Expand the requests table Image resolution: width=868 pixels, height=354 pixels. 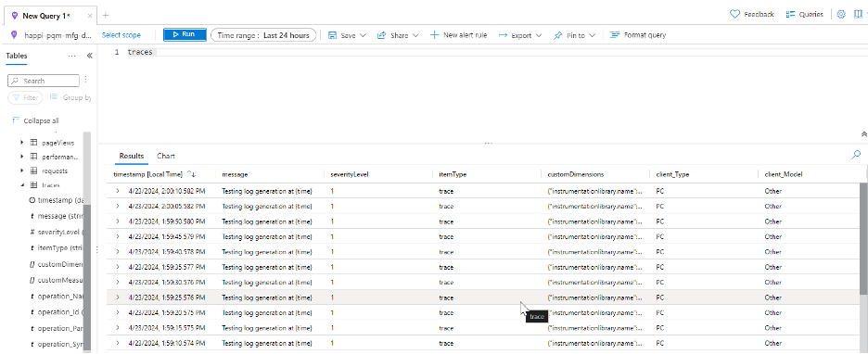[21, 171]
